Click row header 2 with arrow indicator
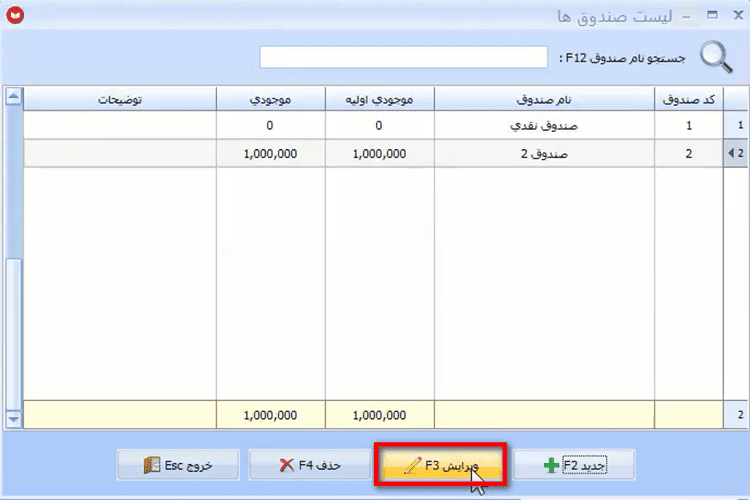Viewport: 750px width, 500px height. [x=736, y=154]
